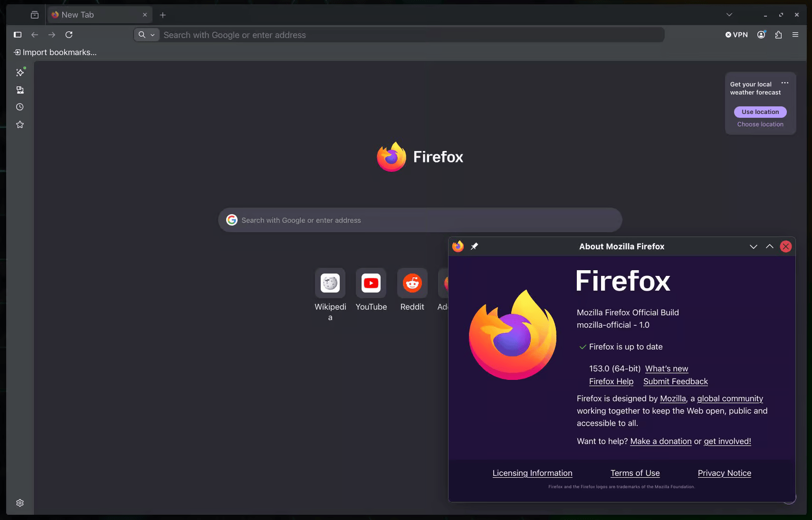Image resolution: width=812 pixels, height=520 pixels.
Task: Open weather widget three-dot menu
Action: click(785, 83)
